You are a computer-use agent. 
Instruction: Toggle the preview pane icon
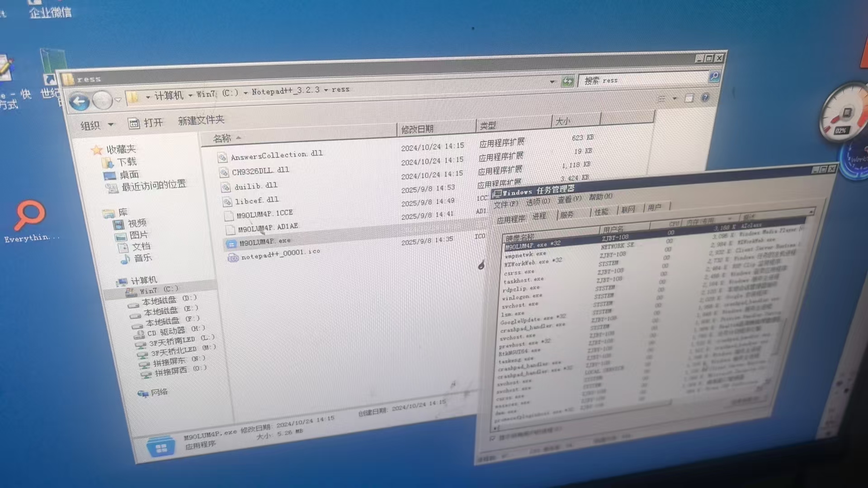[x=689, y=98]
